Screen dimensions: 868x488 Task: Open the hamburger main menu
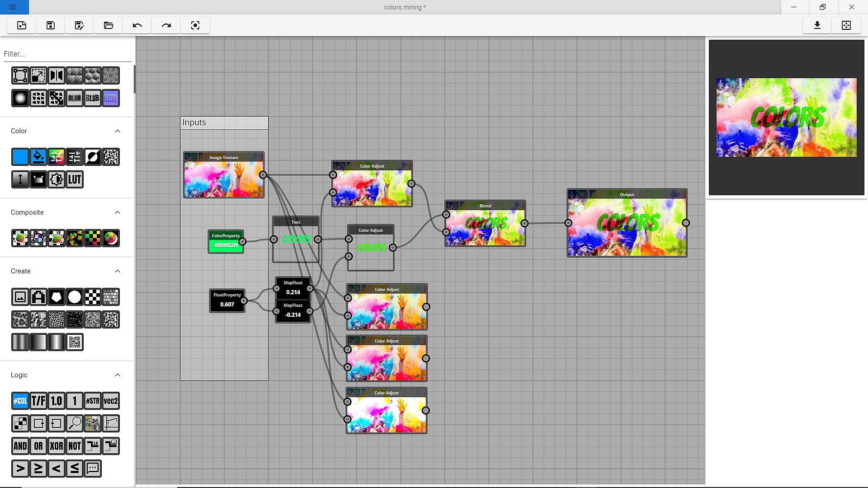[13, 7]
